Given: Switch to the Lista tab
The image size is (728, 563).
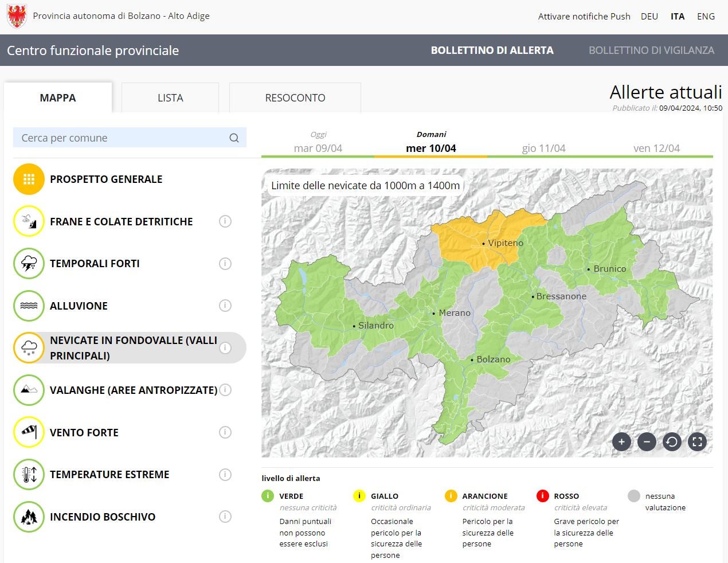Looking at the screenshot, I should 170,97.
